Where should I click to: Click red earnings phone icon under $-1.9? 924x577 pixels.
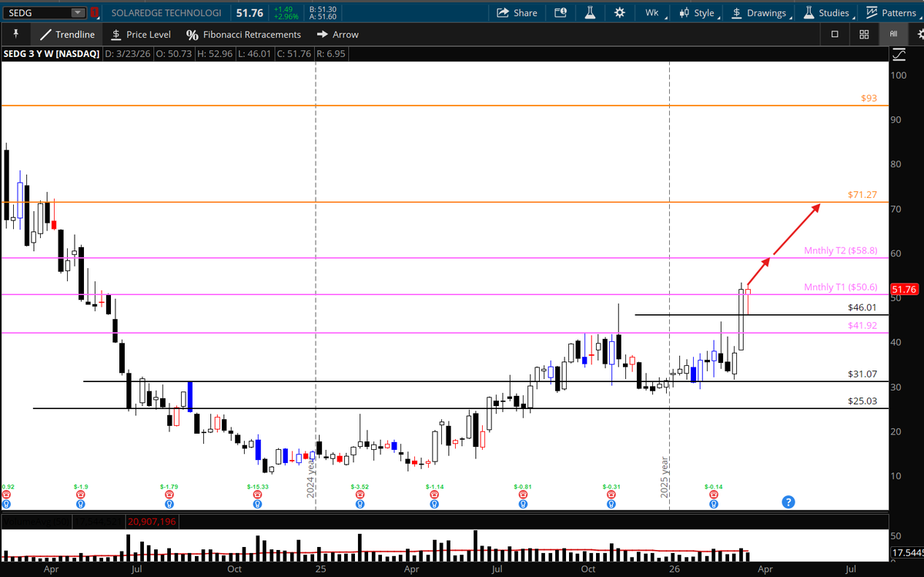80,495
